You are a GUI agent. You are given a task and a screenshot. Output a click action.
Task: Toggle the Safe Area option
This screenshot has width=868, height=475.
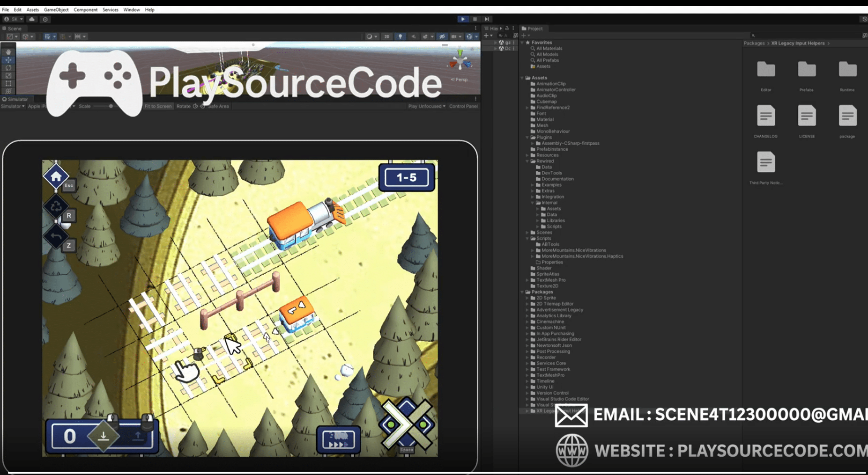218,106
